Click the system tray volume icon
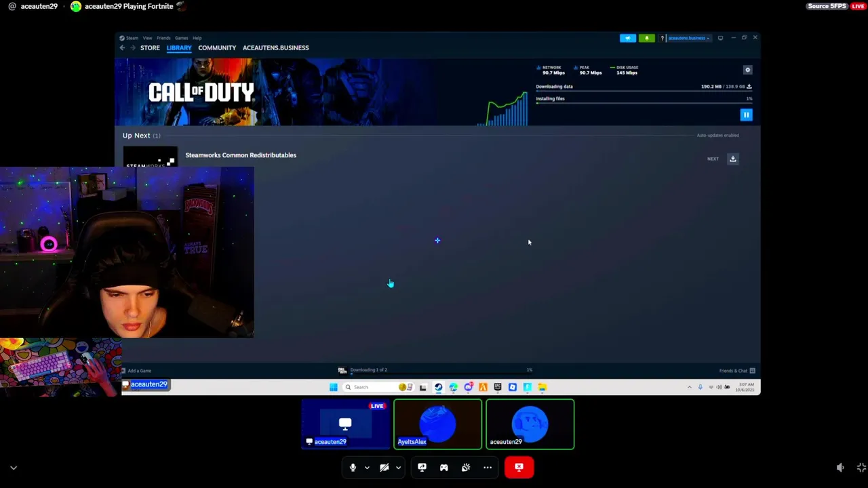The image size is (868, 488). 719,387
